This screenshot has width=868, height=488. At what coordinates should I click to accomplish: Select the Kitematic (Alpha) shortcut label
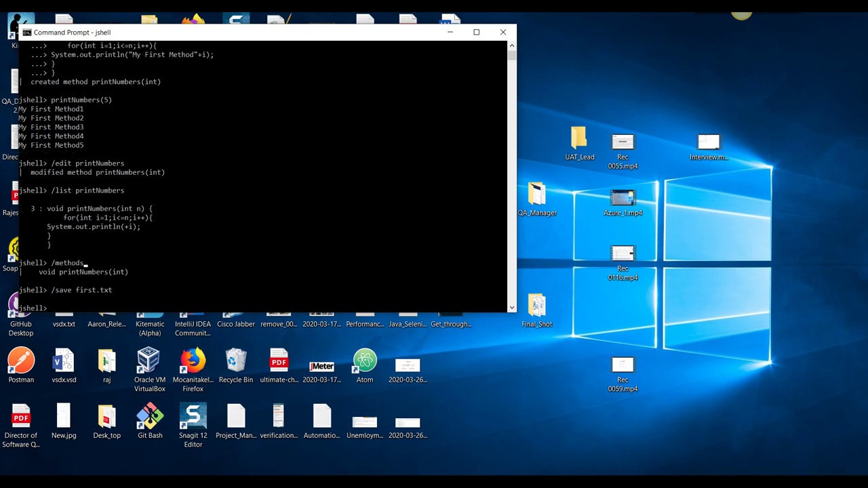(150, 329)
